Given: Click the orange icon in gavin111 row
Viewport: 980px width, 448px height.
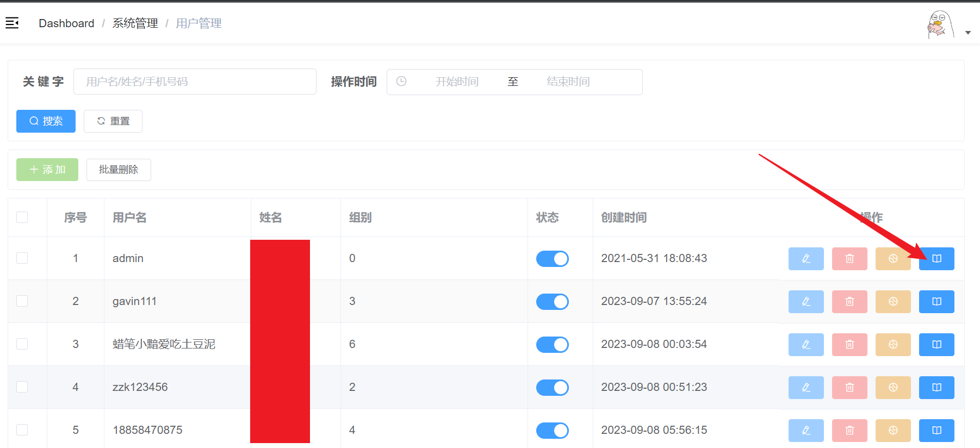Looking at the screenshot, I should coord(892,302).
